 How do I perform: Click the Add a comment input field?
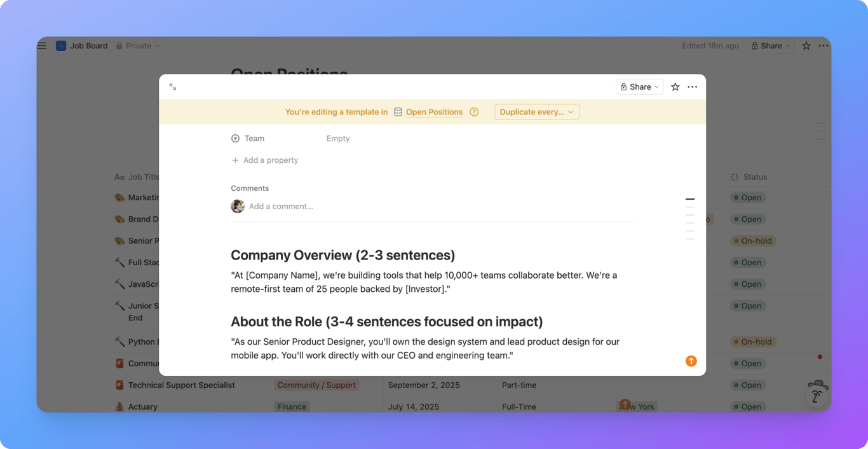point(281,206)
